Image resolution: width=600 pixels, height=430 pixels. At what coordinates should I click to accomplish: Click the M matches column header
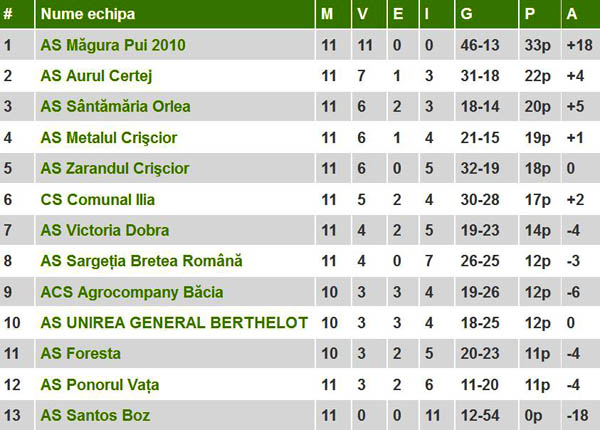(328, 15)
